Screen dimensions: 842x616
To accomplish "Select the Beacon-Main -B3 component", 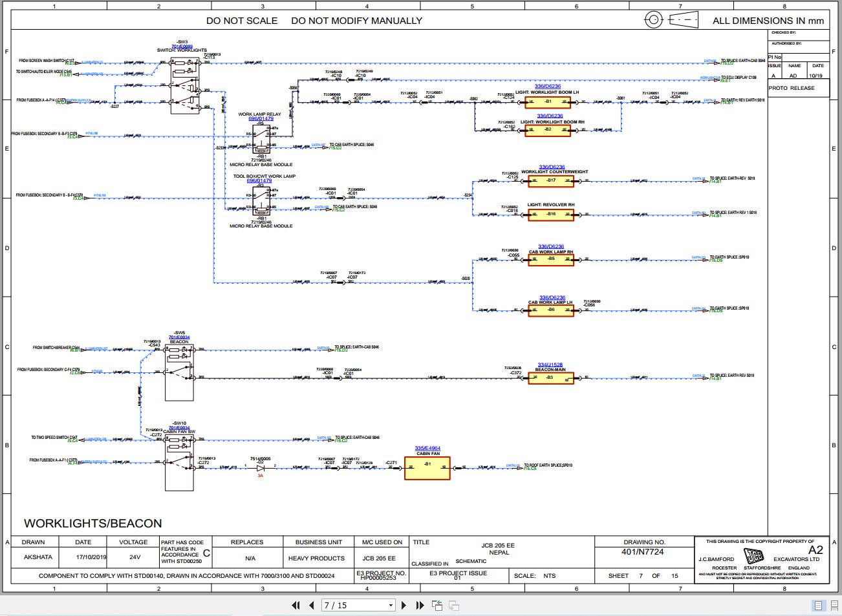I will 551,377.
